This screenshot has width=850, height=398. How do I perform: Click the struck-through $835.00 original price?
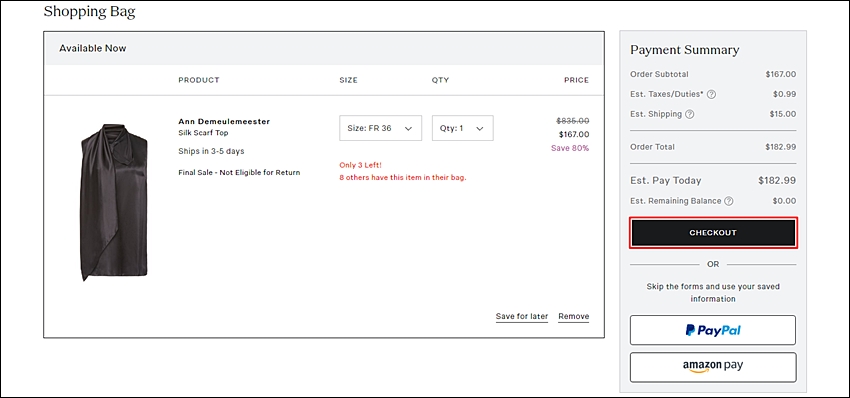[572, 121]
